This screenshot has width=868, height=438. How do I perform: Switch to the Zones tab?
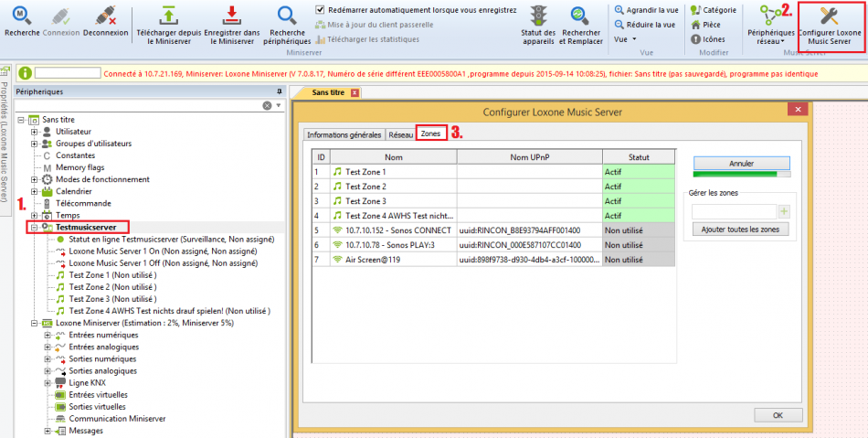[430, 134]
